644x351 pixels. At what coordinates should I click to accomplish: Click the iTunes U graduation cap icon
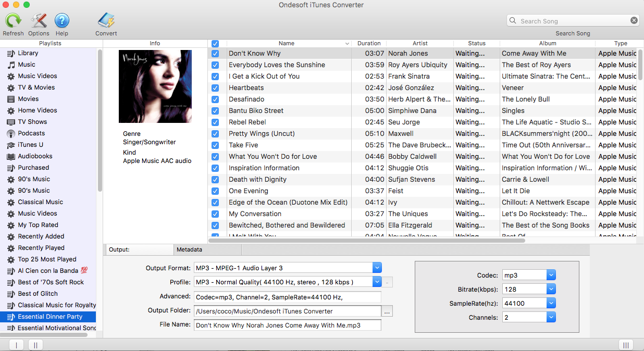pyautogui.click(x=11, y=145)
